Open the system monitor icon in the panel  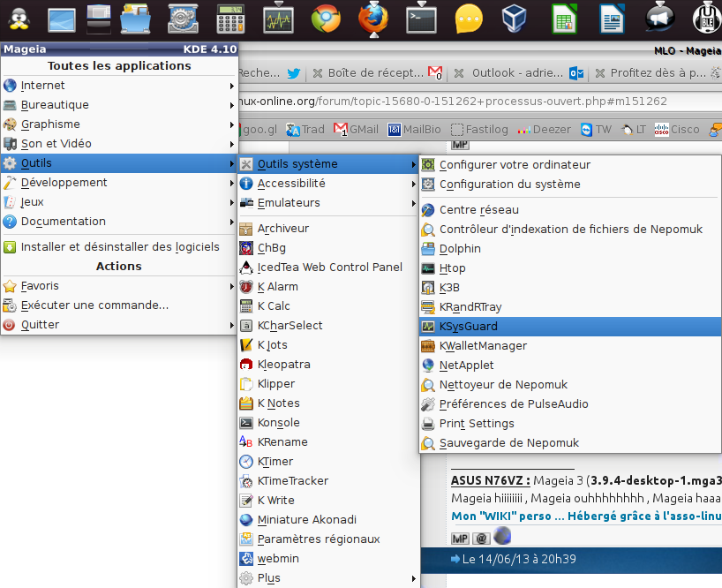[x=278, y=19]
